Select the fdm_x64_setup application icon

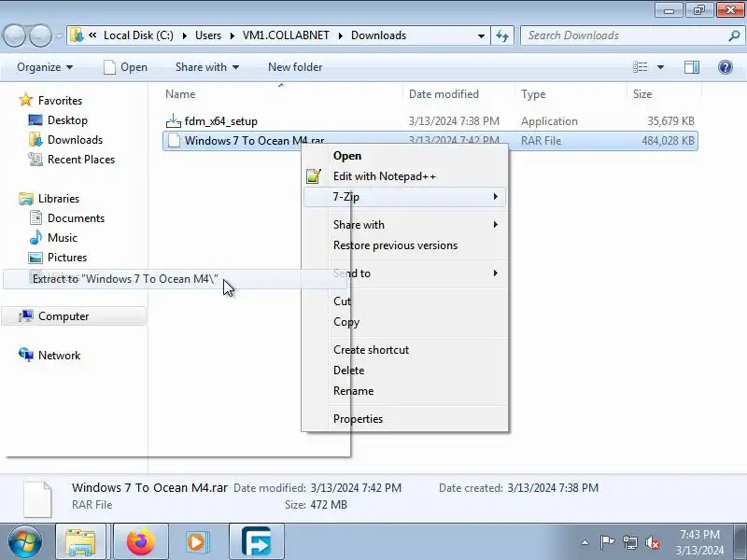174,121
